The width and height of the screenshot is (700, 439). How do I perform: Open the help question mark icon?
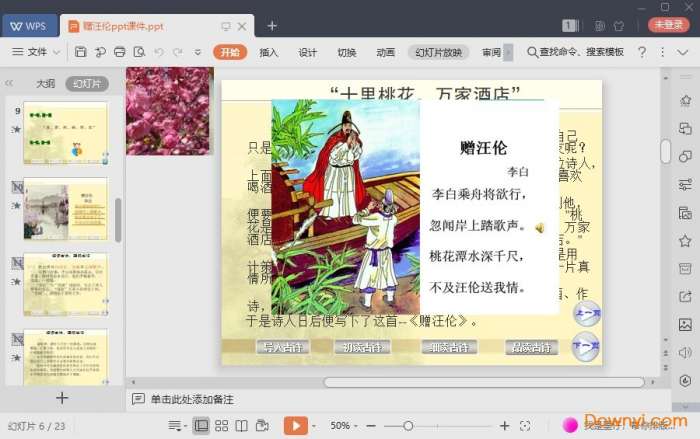coord(642,52)
